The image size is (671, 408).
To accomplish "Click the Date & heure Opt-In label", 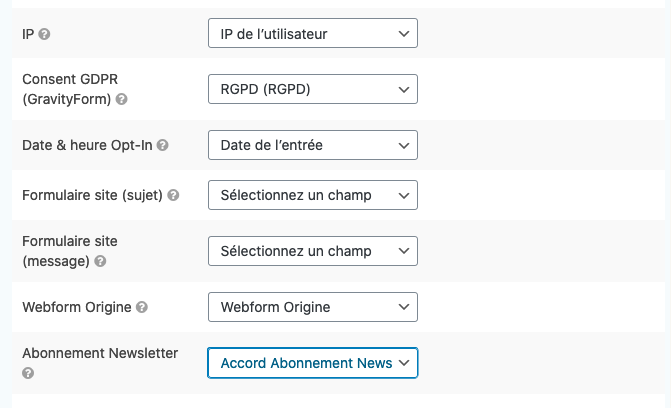I will point(87,145).
